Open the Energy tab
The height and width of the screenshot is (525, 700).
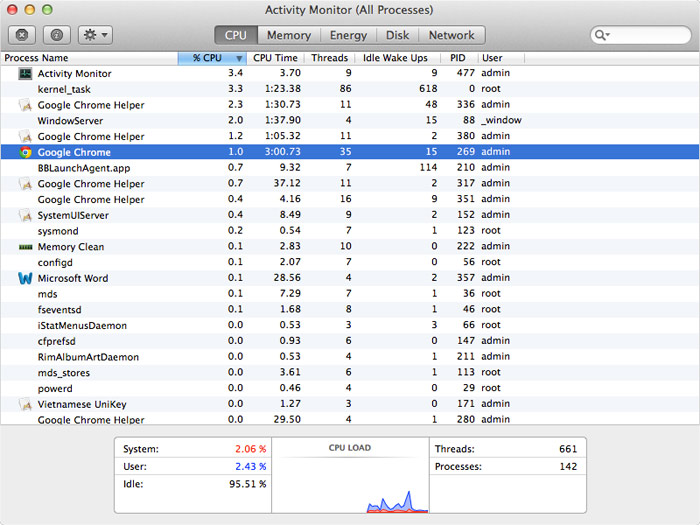[x=348, y=35]
